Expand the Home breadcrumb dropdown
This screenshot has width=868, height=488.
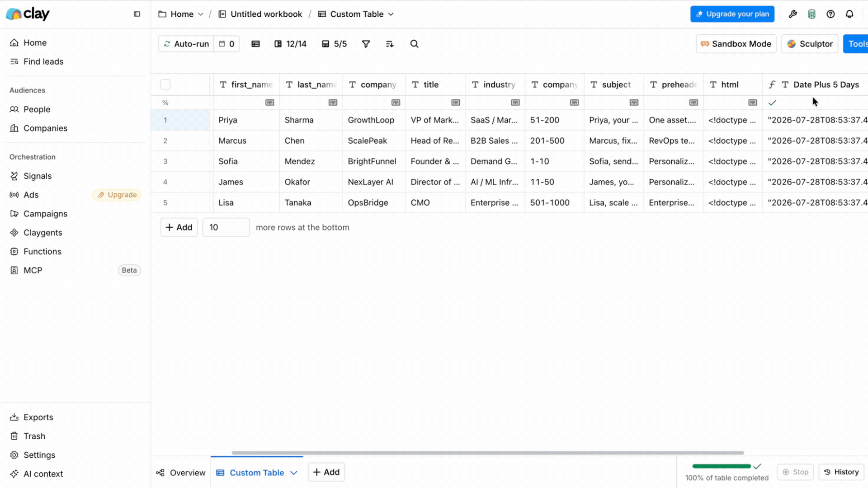pyautogui.click(x=201, y=14)
